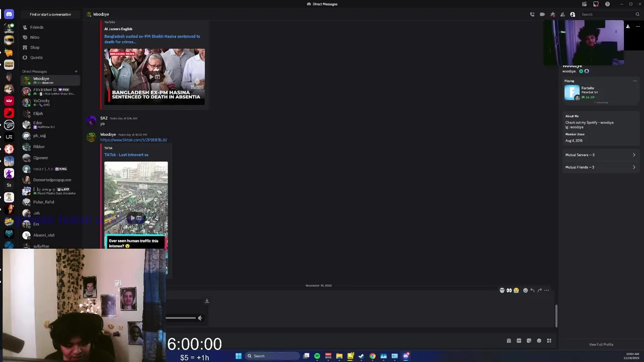Open the Riblon direct message
Image resolution: width=644 pixels, height=362 pixels.
pyautogui.click(x=50, y=147)
